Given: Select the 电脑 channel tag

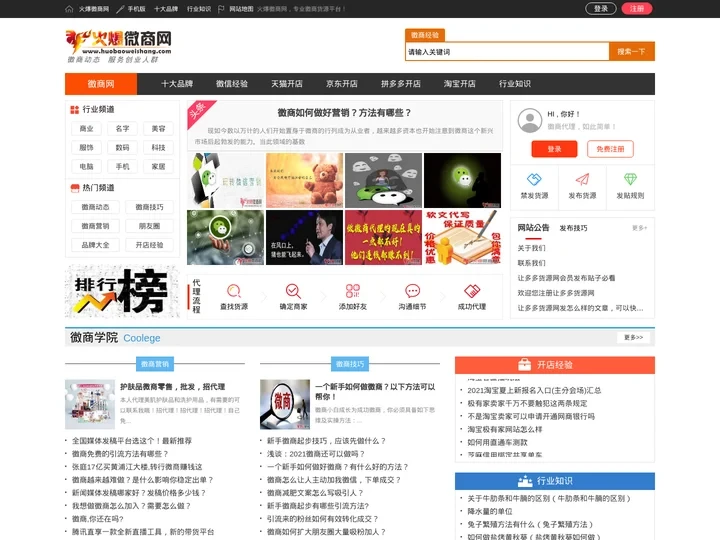Looking at the screenshot, I should 86,167.
